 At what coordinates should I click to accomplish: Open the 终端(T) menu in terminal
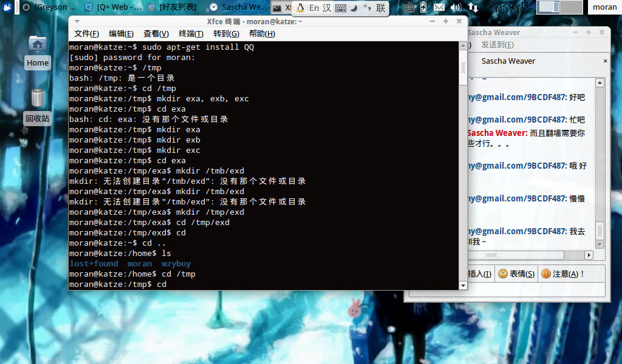tap(191, 34)
